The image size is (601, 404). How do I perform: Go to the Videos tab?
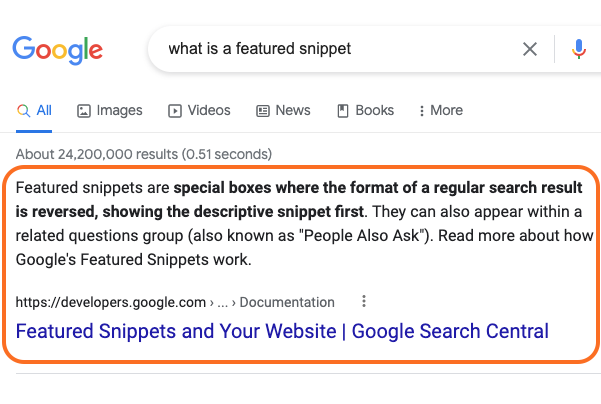199,110
